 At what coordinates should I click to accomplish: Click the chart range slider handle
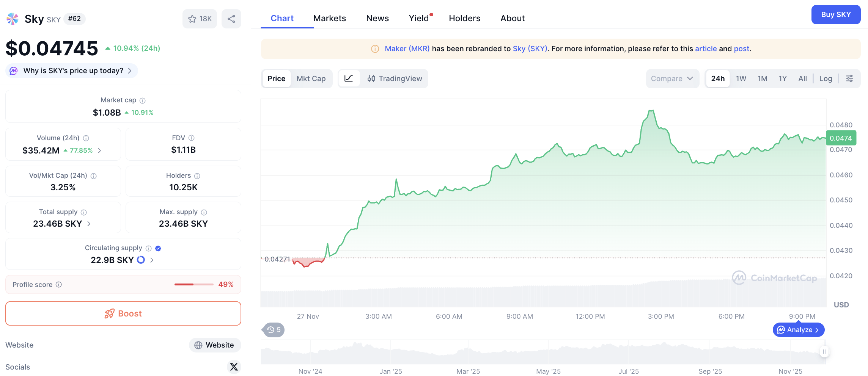(x=824, y=352)
